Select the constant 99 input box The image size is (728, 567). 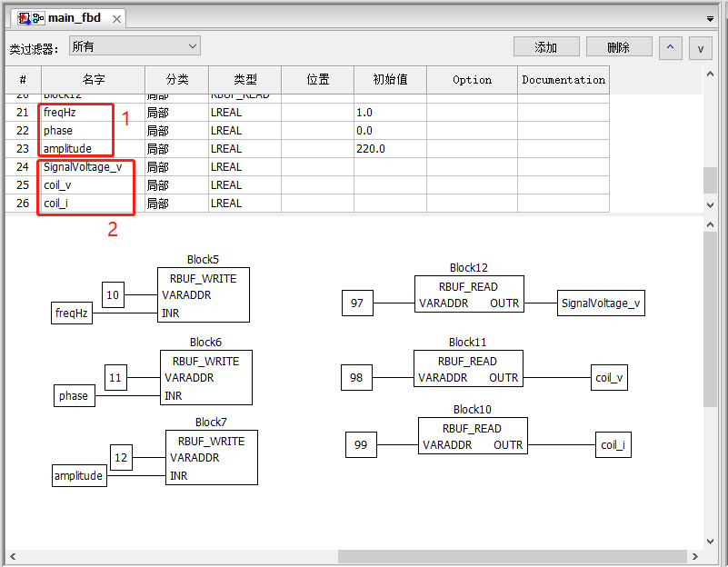pos(361,444)
